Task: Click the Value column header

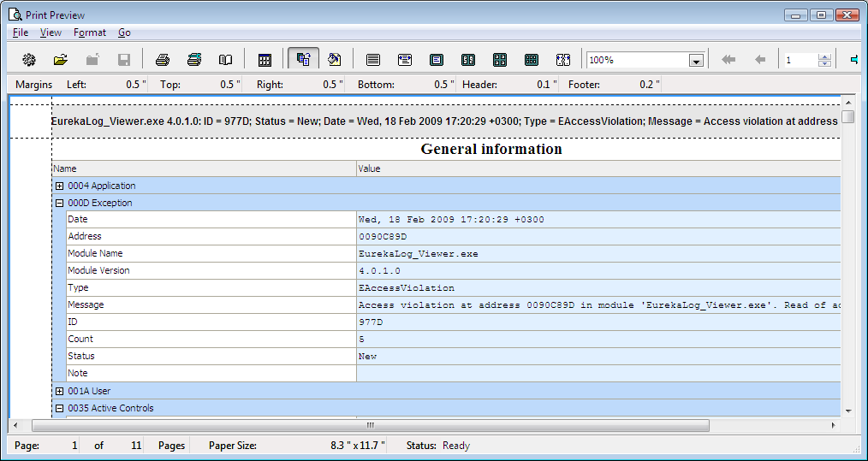Action: (598, 168)
